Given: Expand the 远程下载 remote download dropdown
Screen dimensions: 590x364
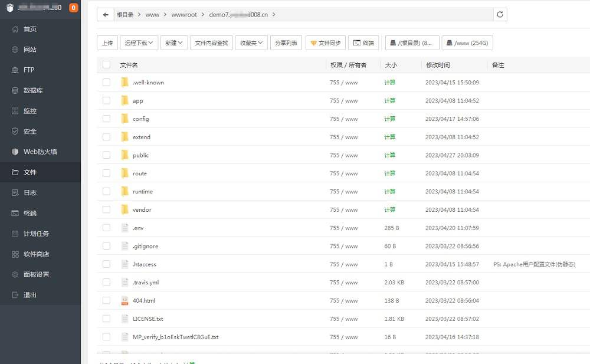Looking at the screenshot, I should pos(140,42).
